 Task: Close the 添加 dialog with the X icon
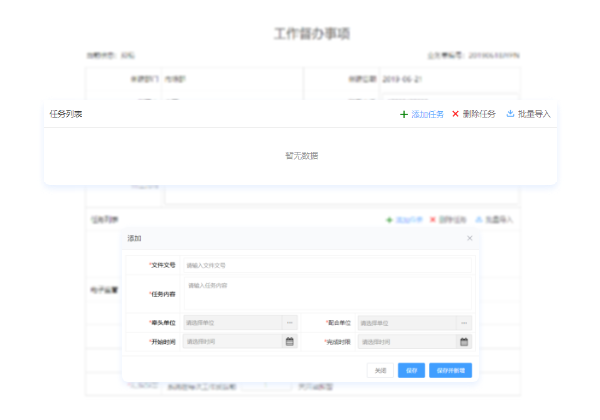[x=470, y=238]
